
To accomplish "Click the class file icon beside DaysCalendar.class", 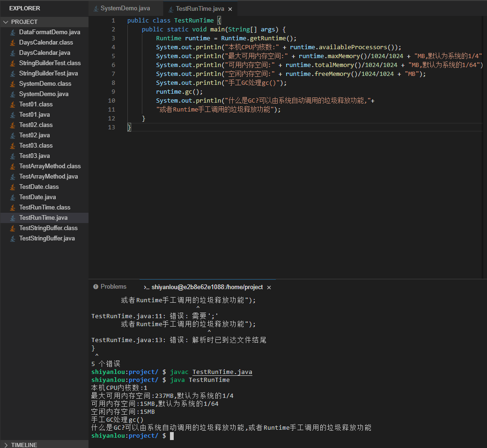I will click(13, 43).
